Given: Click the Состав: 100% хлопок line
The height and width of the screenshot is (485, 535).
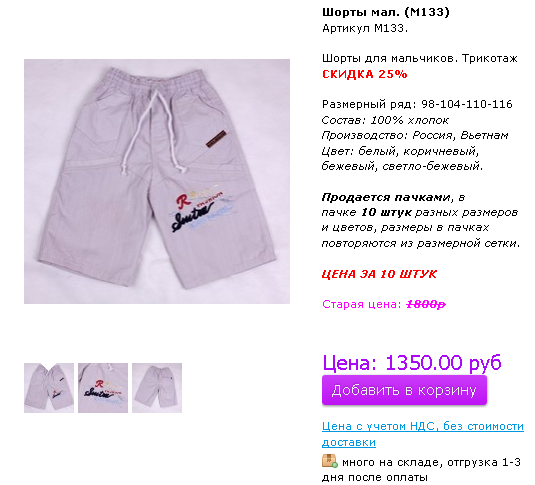Looking at the screenshot, I should [x=385, y=120].
